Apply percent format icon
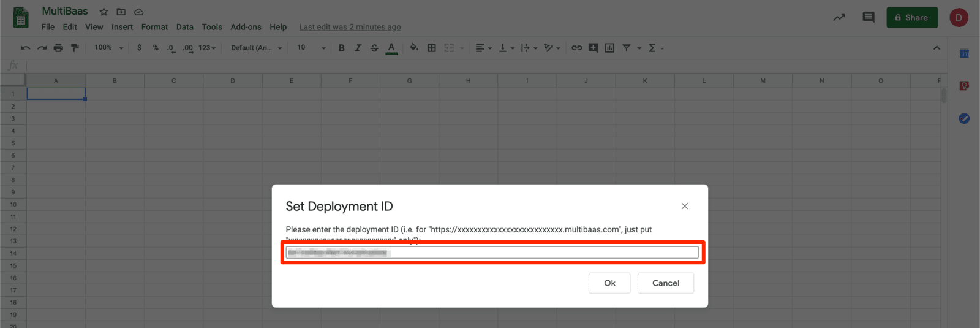The height and width of the screenshot is (328, 980). (x=156, y=48)
